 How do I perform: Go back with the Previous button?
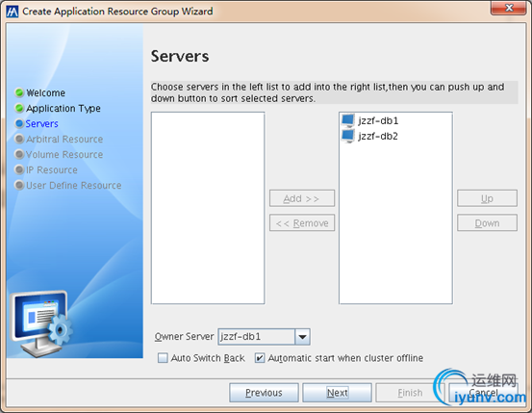pyautogui.click(x=264, y=393)
